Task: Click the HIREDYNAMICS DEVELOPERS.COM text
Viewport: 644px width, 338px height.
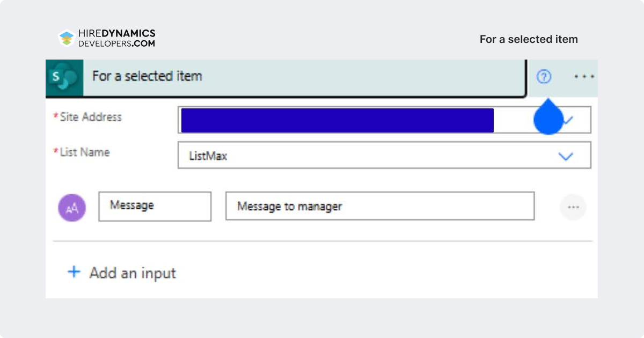Action: 116,39
